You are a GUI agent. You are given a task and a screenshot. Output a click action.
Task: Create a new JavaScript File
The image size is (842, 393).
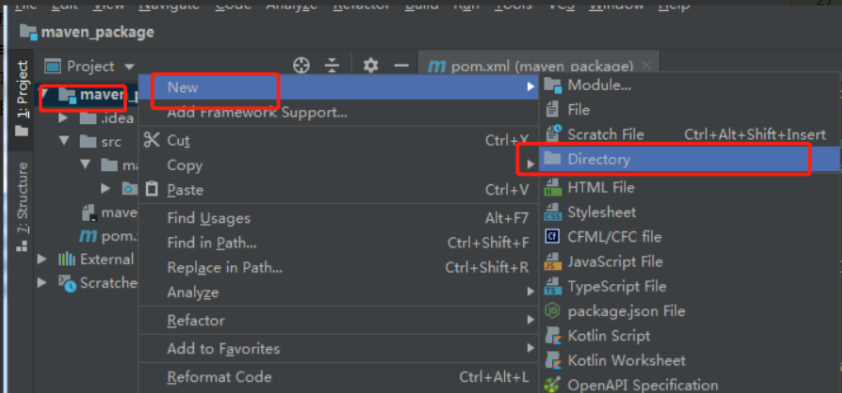click(x=689, y=261)
